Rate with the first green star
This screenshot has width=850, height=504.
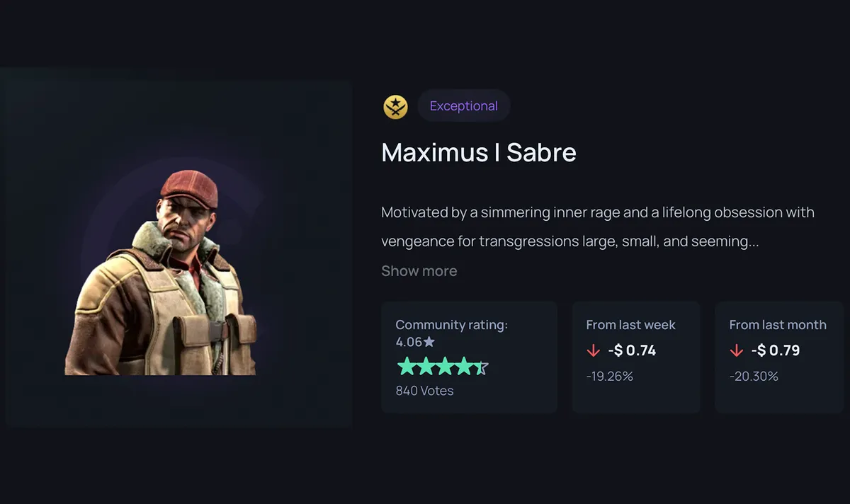point(406,367)
